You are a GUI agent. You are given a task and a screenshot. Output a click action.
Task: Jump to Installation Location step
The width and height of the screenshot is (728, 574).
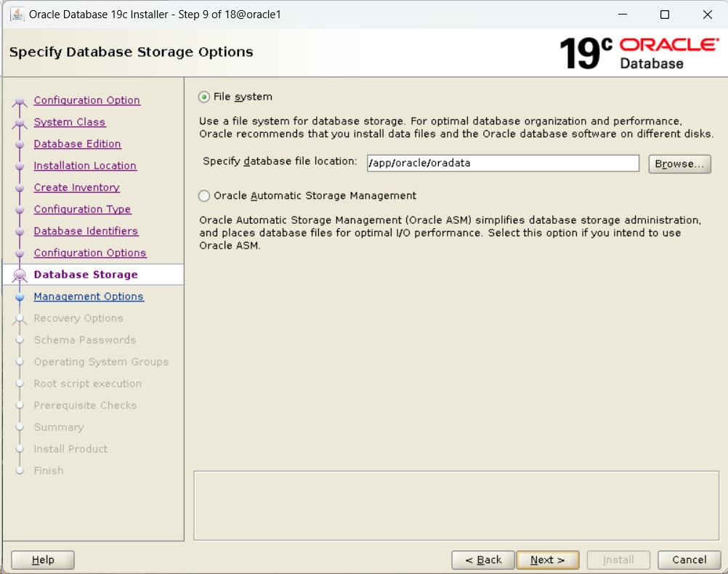85,166
